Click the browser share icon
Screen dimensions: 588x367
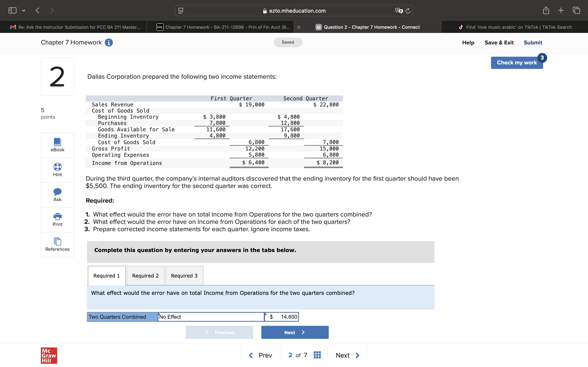pos(546,10)
